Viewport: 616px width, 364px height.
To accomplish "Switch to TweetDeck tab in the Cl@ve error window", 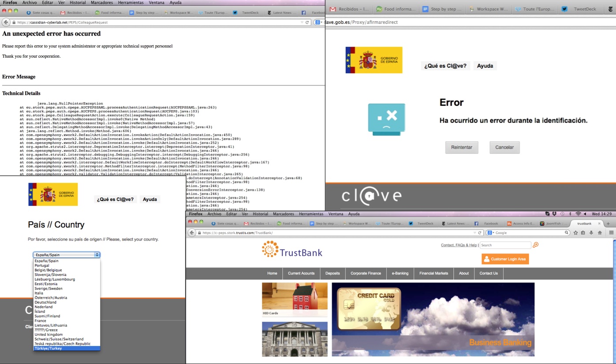I will [580, 9].
